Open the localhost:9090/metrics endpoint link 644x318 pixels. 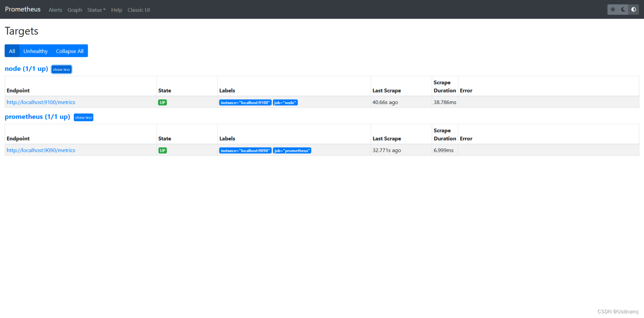point(41,150)
